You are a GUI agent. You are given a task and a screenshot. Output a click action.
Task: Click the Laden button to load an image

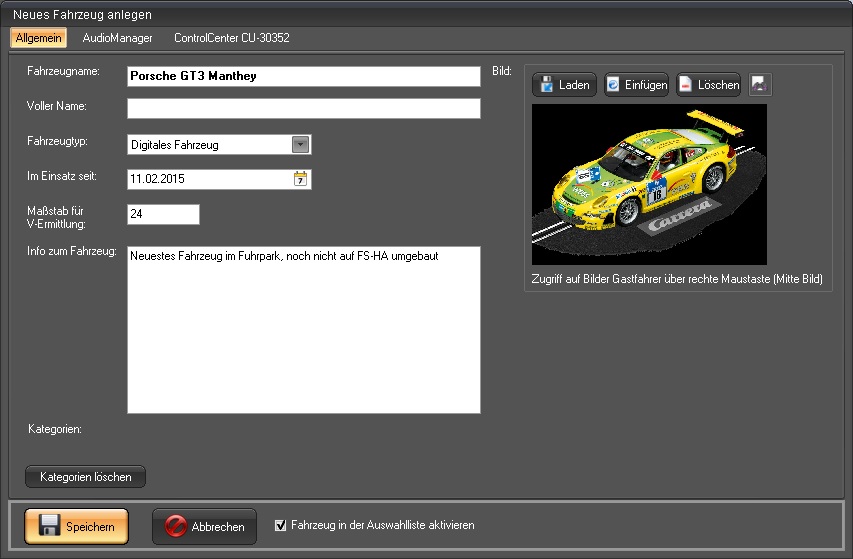[x=565, y=85]
